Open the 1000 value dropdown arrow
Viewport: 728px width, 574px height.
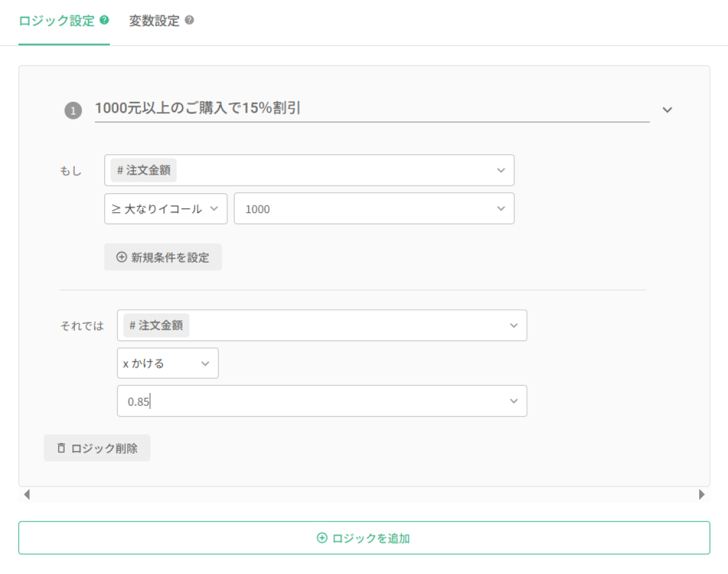pyautogui.click(x=501, y=209)
